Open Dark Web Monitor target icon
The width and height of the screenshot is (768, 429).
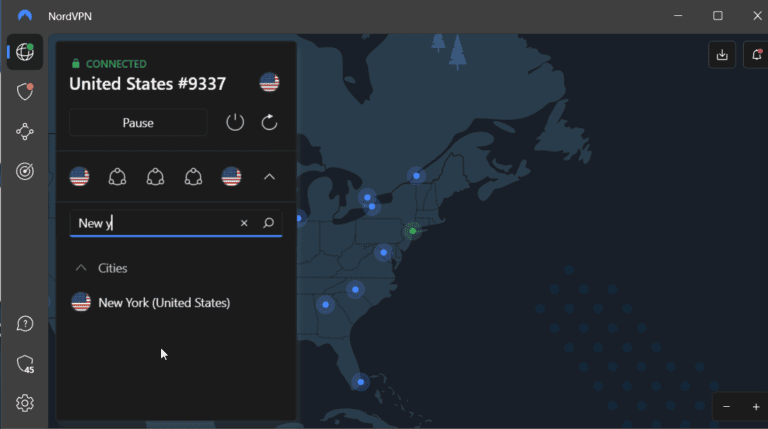coord(24,171)
